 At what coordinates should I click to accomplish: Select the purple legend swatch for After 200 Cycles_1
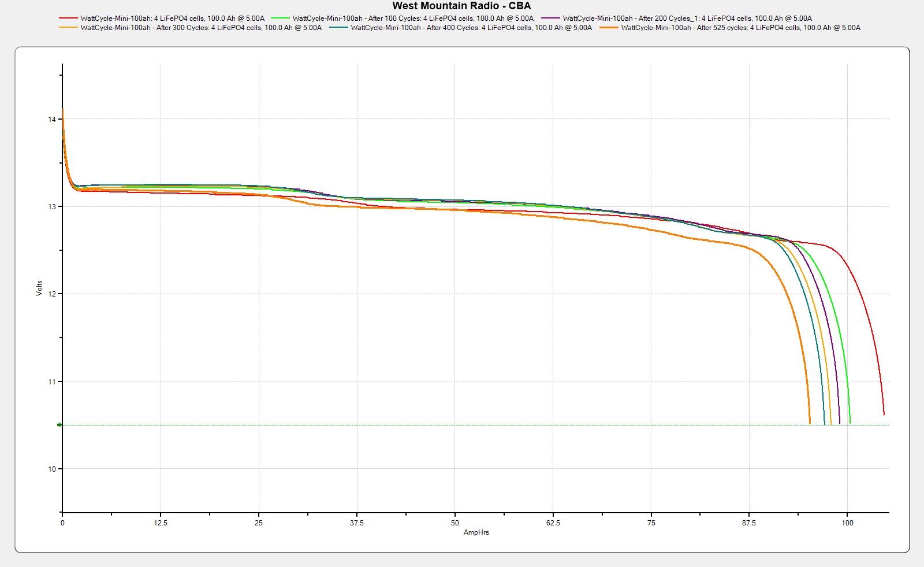(x=550, y=18)
